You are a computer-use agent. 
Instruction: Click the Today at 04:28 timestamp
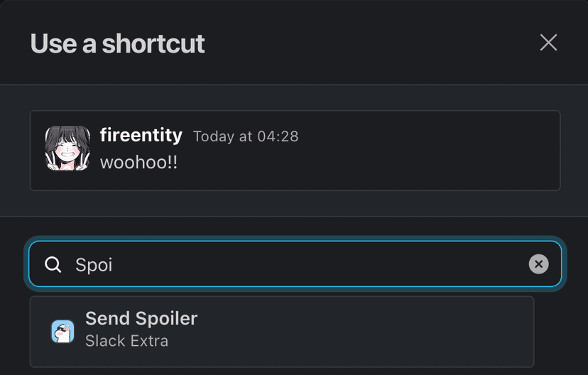tap(246, 136)
